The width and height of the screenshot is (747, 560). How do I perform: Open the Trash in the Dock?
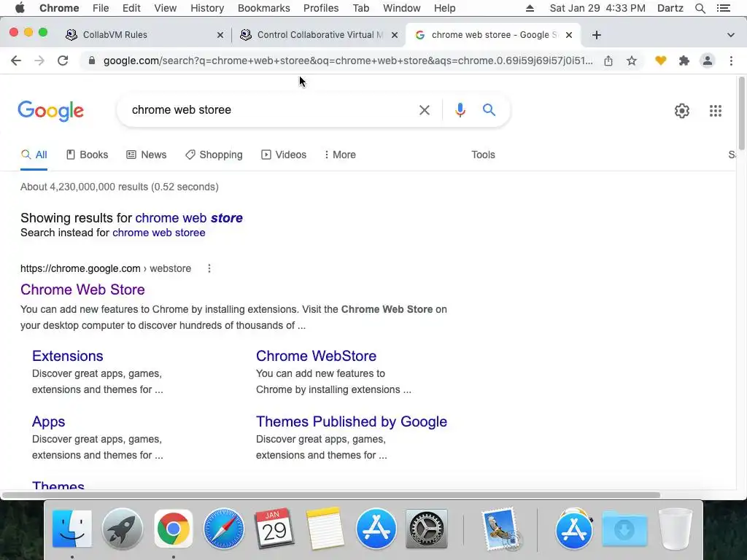(x=675, y=529)
